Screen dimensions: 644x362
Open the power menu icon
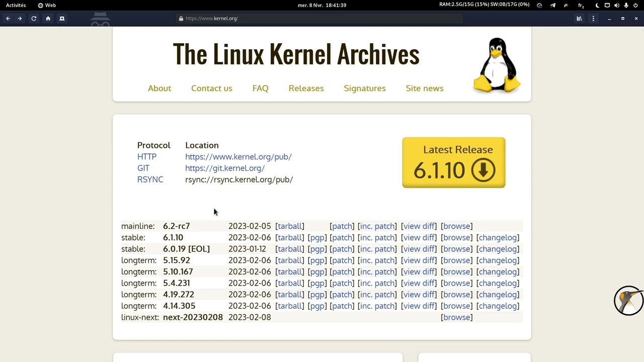(x=635, y=5)
